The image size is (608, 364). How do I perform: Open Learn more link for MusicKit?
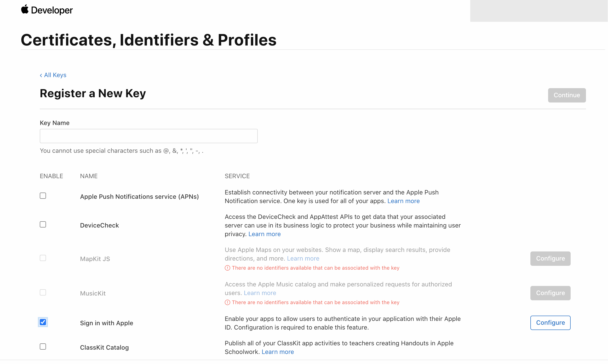click(260, 293)
